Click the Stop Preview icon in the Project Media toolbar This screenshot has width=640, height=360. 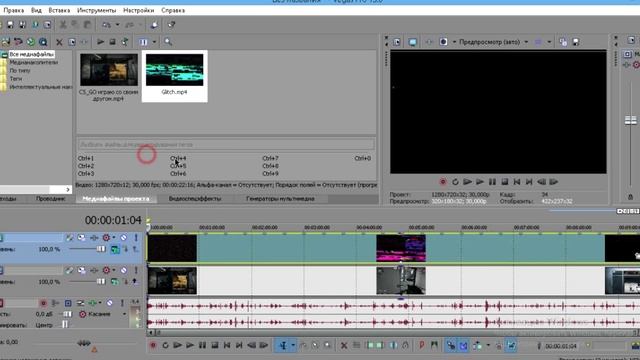[112, 42]
